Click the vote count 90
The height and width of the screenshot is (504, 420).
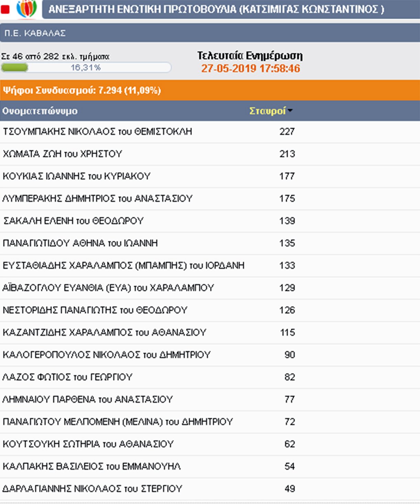click(290, 355)
